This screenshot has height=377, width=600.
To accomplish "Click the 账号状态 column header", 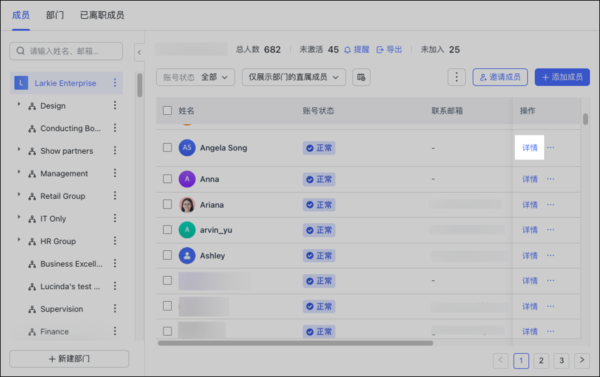I will click(x=318, y=111).
